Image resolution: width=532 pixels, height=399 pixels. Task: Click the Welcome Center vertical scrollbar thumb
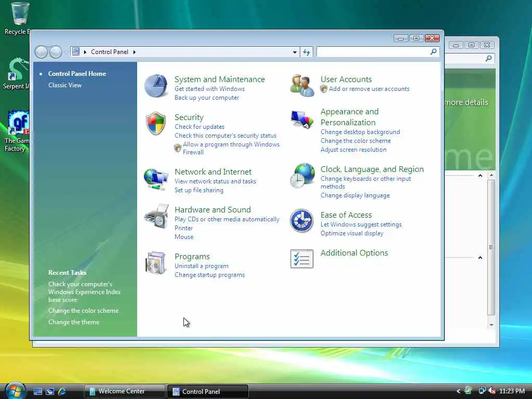(x=491, y=247)
